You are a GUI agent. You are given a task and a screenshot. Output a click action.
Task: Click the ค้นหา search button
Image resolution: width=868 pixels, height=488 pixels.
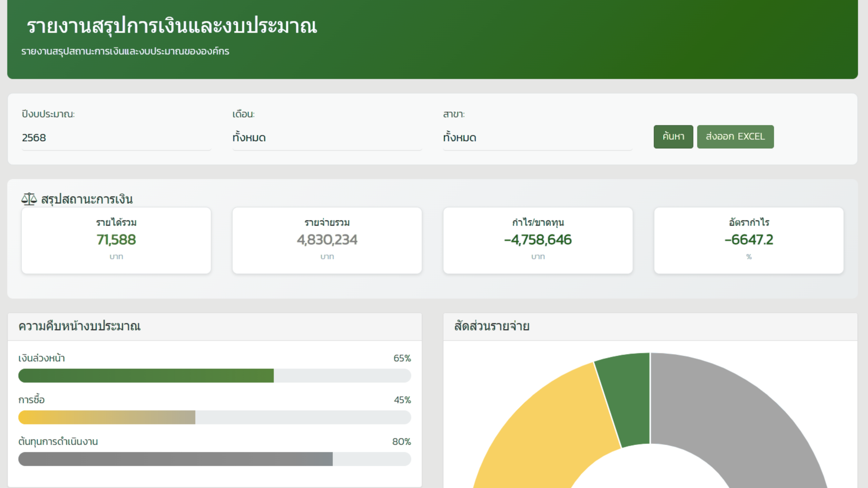(673, 137)
